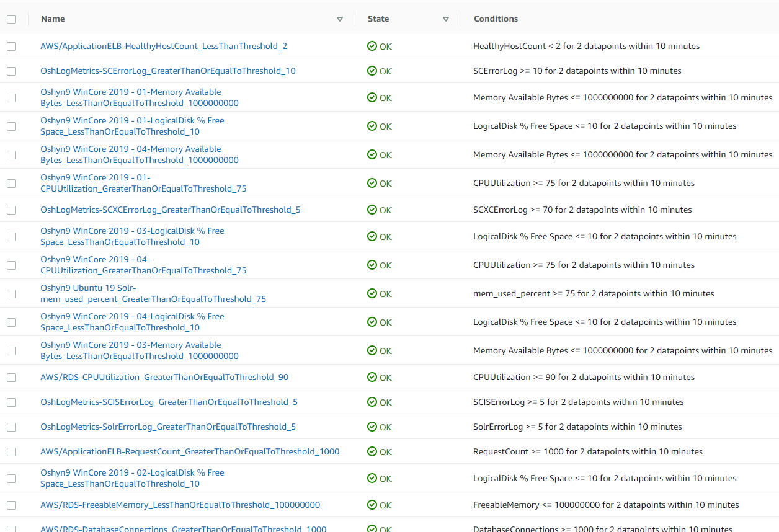This screenshot has width=779, height=532.
Task: Tick the AWS/RDS-CPUUtilization alarm checkbox
Action: [11, 378]
